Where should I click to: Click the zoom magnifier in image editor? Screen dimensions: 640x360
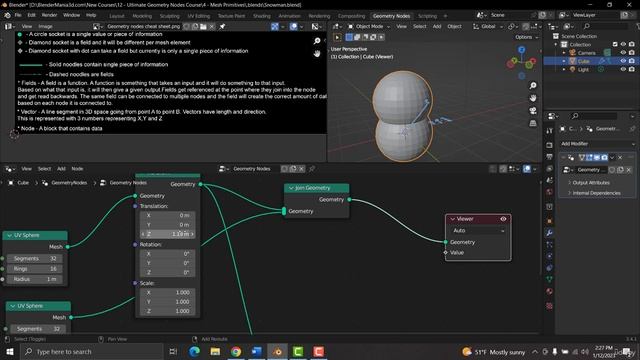(317, 41)
